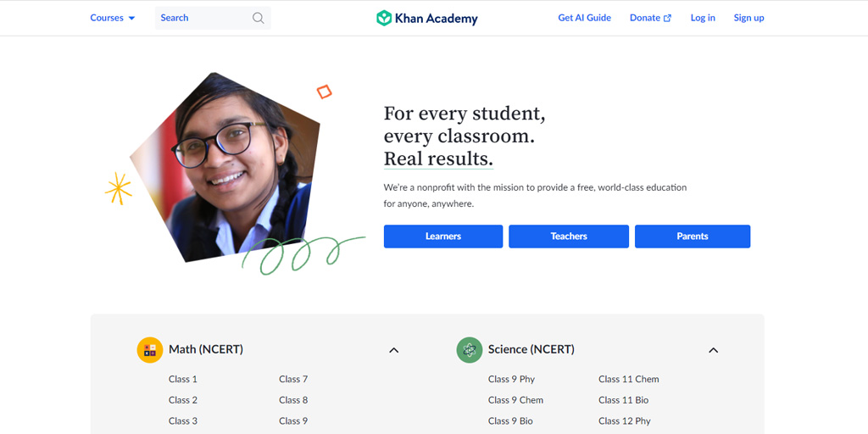The image size is (868, 434).
Task: Open Class 9 Chem course
Action: pos(516,400)
